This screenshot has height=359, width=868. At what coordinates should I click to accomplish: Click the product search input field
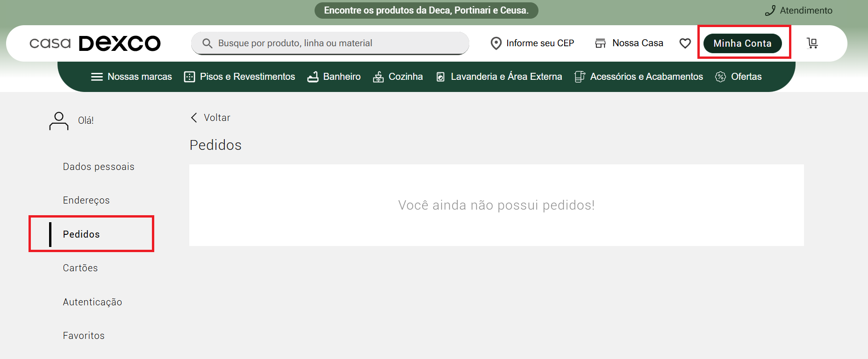tap(330, 43)
